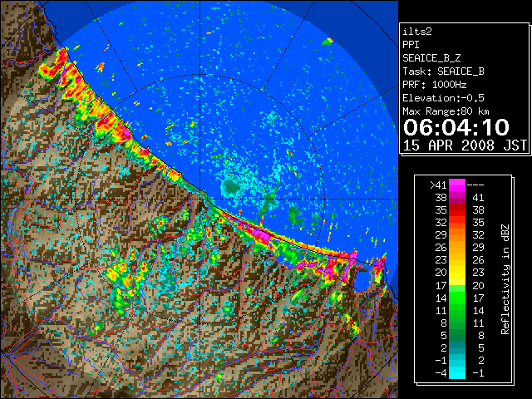Click the 06:04:10 timestamp
This screenshot has width=532, height=399.
[456, 127]
